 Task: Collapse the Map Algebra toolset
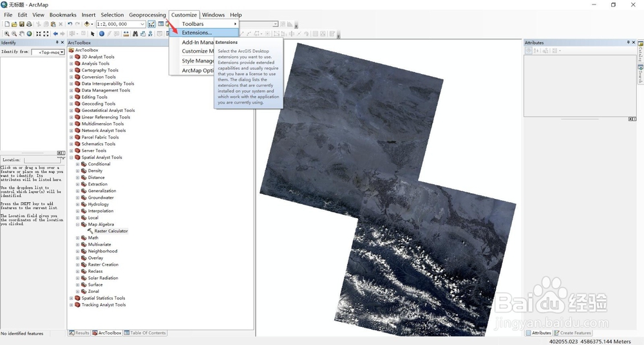pos(78,225)
